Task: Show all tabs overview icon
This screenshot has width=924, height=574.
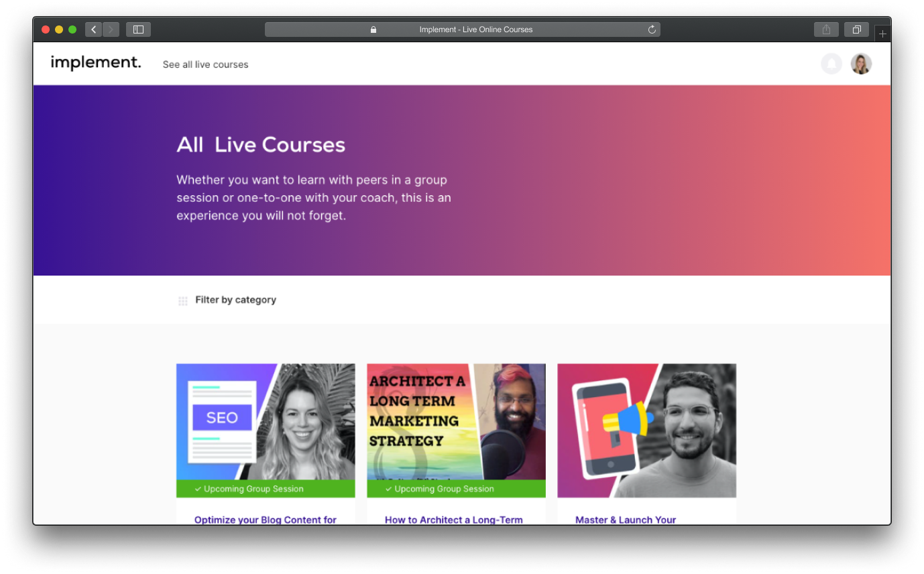Action: [x=856, y=30]
